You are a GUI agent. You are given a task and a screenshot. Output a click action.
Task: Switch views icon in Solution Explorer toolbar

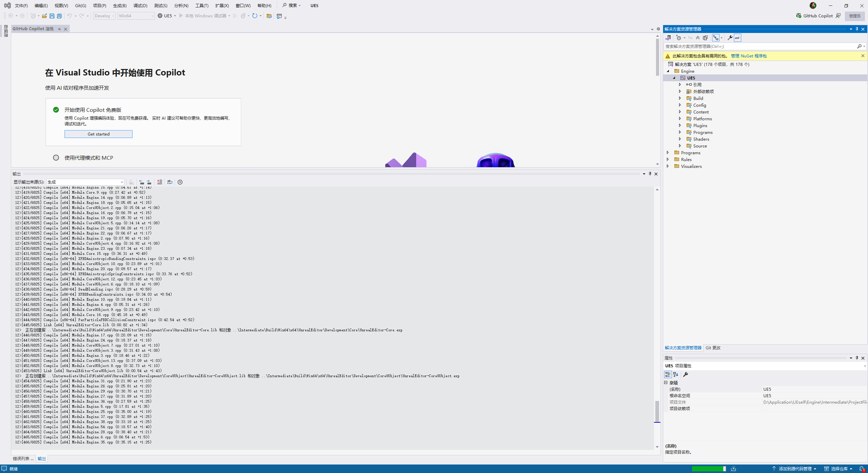(668, 38)
